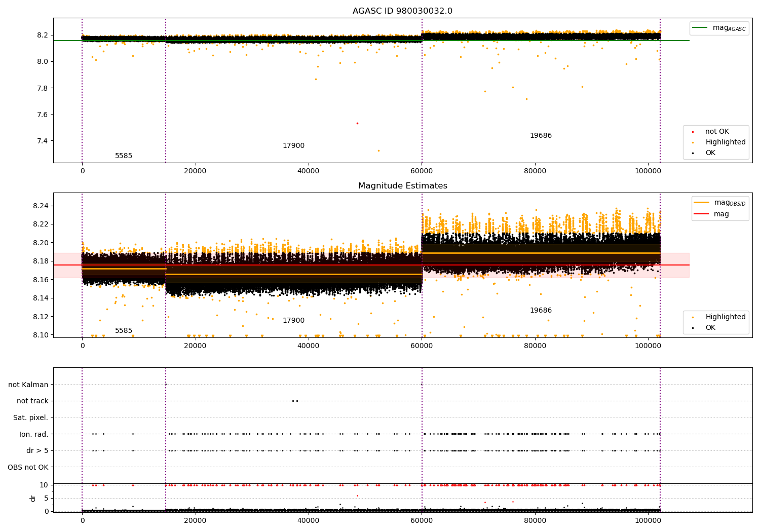Click the "20000" x-tick under the top plot
This screenshot has width=760, height=532.
[195, 171]
